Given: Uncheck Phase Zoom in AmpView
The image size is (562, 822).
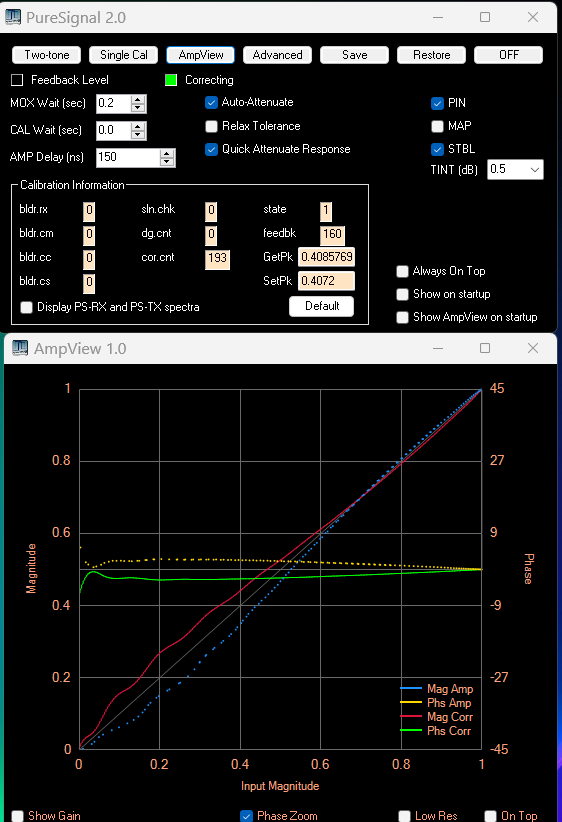Looking at the screenshot, I should click(246, 816).
